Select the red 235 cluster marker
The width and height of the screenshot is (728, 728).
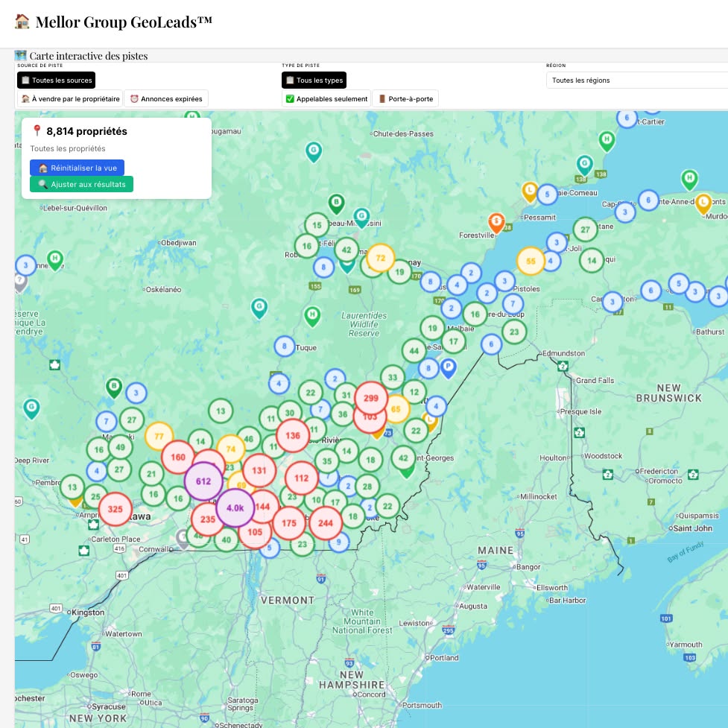coord(208,519)
